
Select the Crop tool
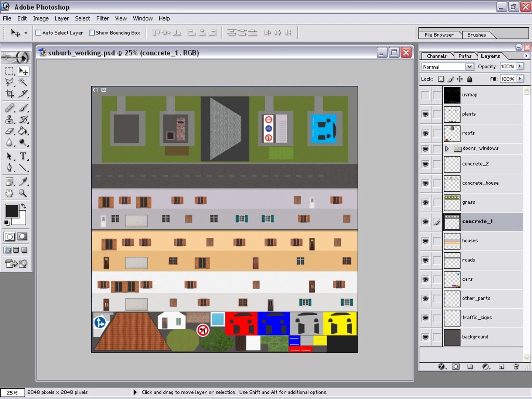[x=10, y=94]
